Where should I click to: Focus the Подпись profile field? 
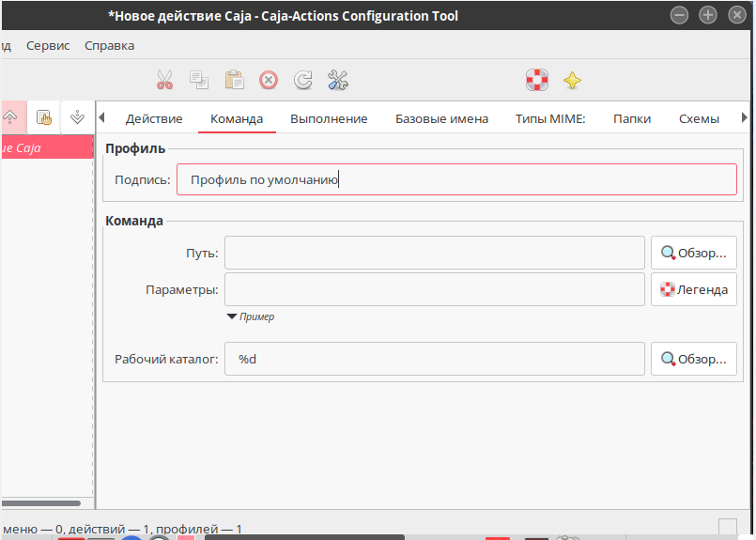[x=456, y=179]
